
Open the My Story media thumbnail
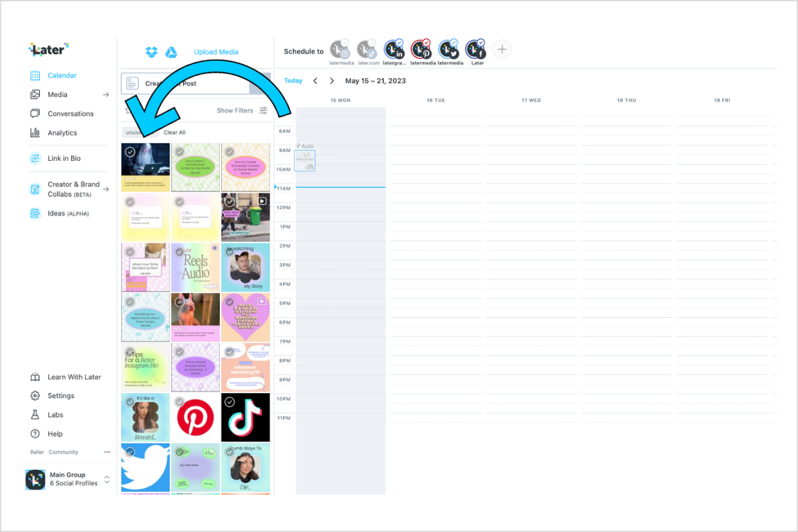click(x=245, y=267)
